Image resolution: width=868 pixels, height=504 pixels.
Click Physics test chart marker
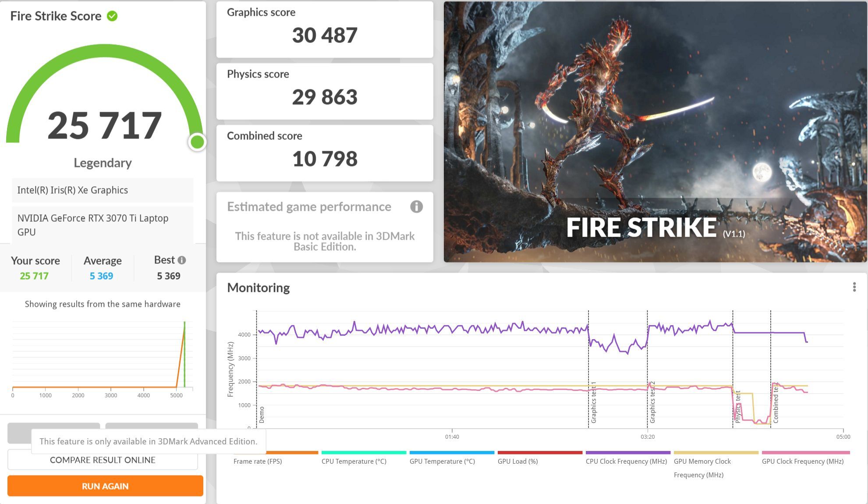click(738, 407)
